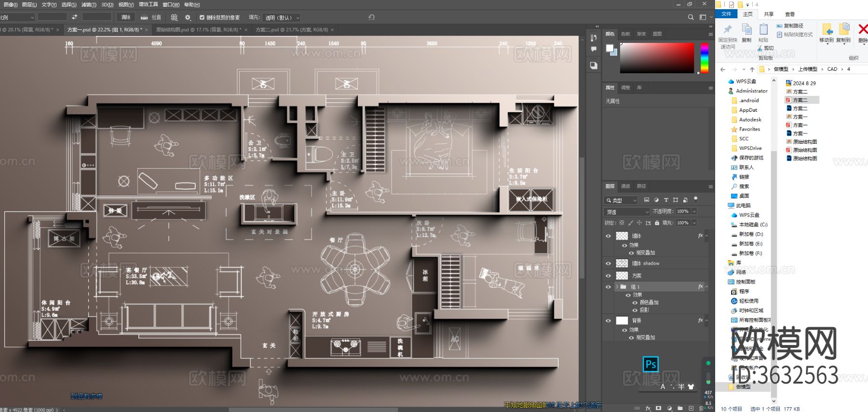Click the text layer filter icon
868x412 pixels.
tap(666, 200)
